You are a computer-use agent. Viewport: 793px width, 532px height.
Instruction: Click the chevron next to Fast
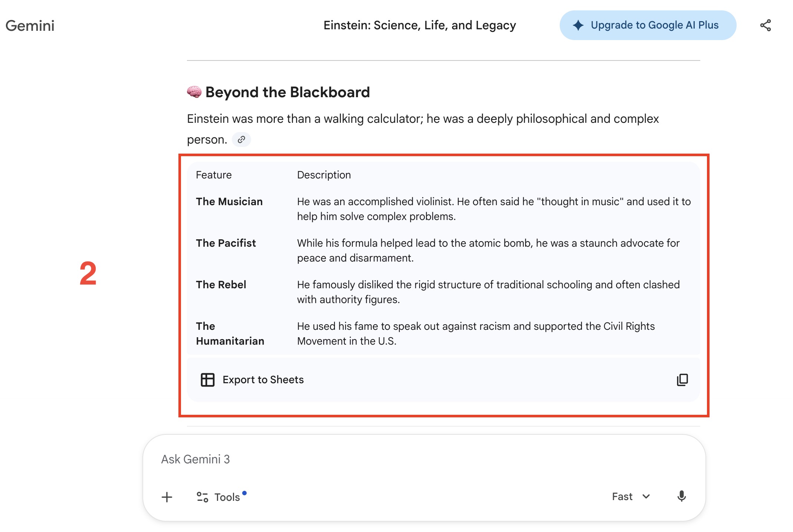click(646, 496)
